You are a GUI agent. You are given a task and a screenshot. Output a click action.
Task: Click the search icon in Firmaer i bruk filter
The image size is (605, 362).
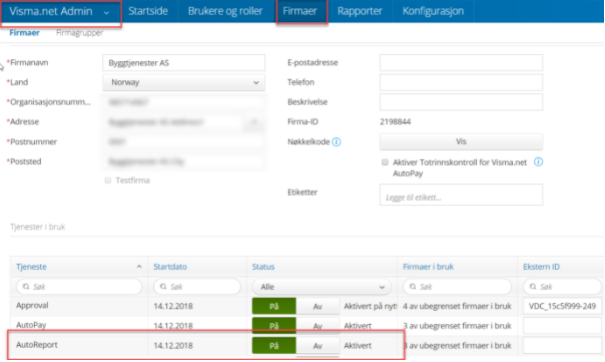(x=412, y=287)
